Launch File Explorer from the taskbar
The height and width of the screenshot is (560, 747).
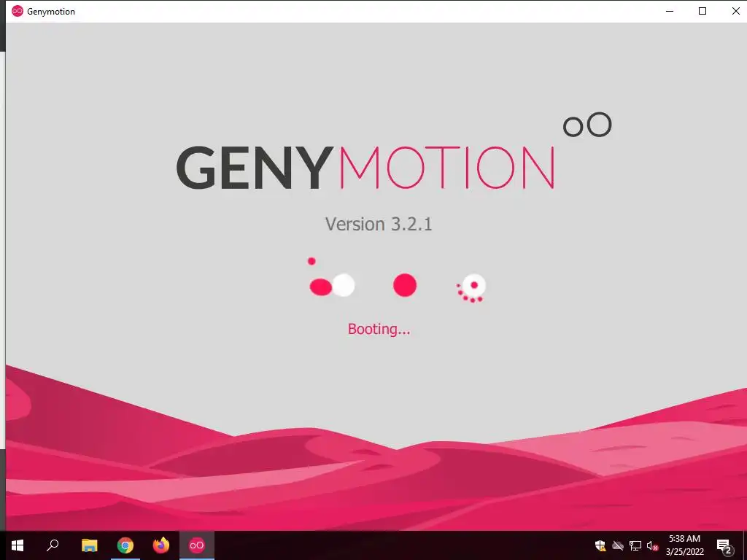coord(89,545)
